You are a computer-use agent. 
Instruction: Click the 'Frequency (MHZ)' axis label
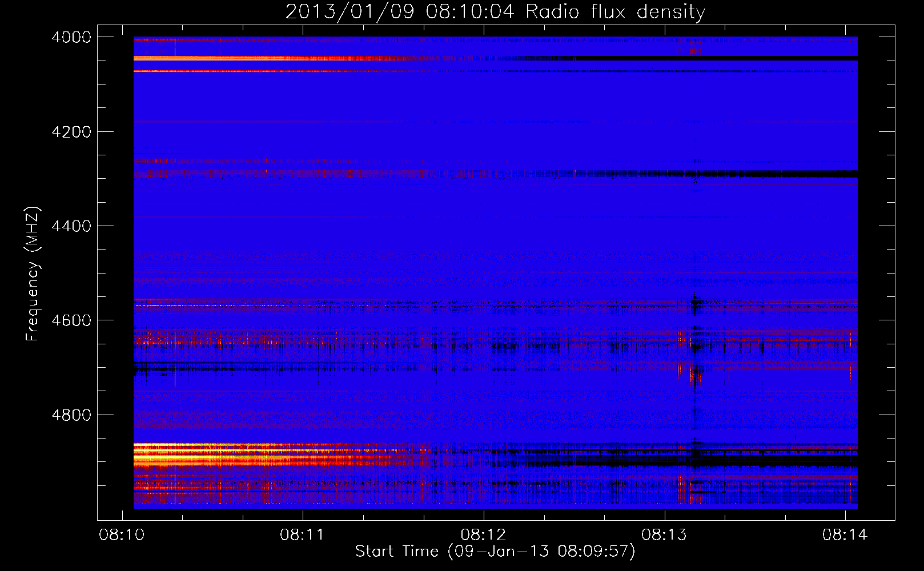33,274
